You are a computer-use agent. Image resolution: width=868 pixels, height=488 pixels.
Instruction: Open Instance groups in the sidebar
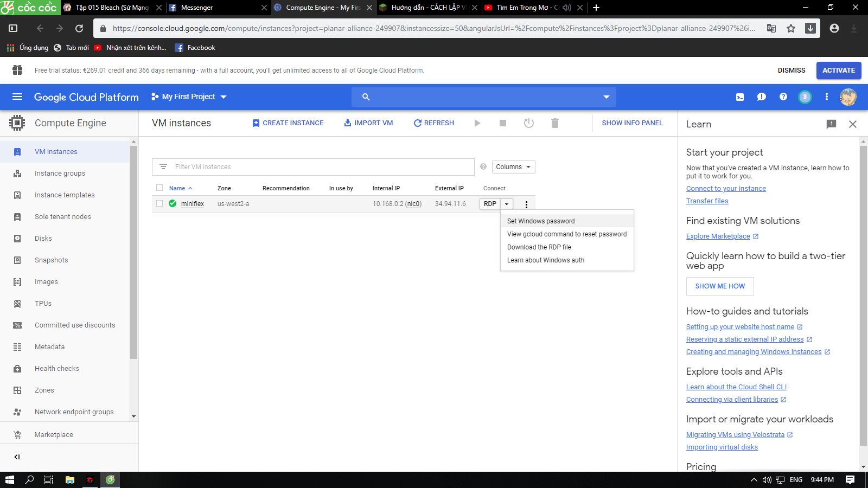[60, 174]
